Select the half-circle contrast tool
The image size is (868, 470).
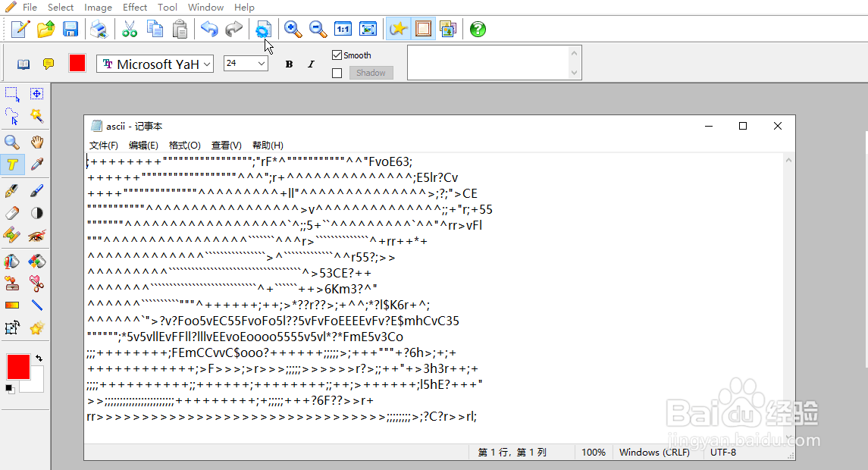pos(36,213)
